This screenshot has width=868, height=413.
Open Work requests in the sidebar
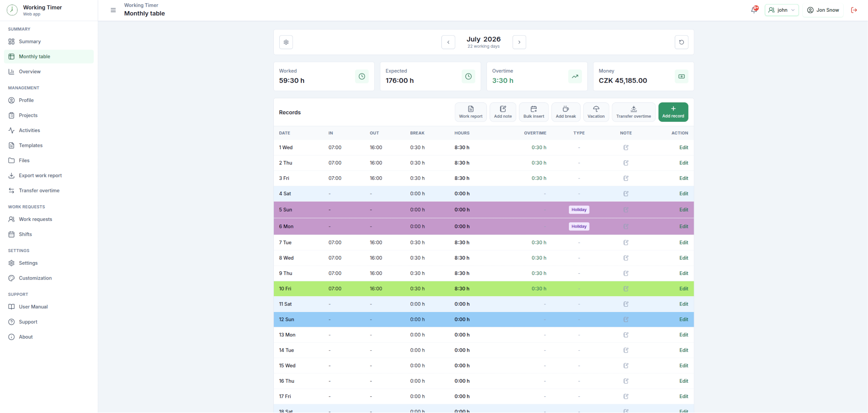point(49,219)
